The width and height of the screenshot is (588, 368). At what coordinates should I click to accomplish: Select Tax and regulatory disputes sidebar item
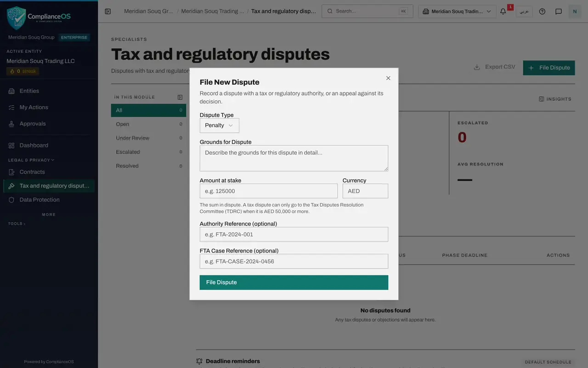click(49, 186)
